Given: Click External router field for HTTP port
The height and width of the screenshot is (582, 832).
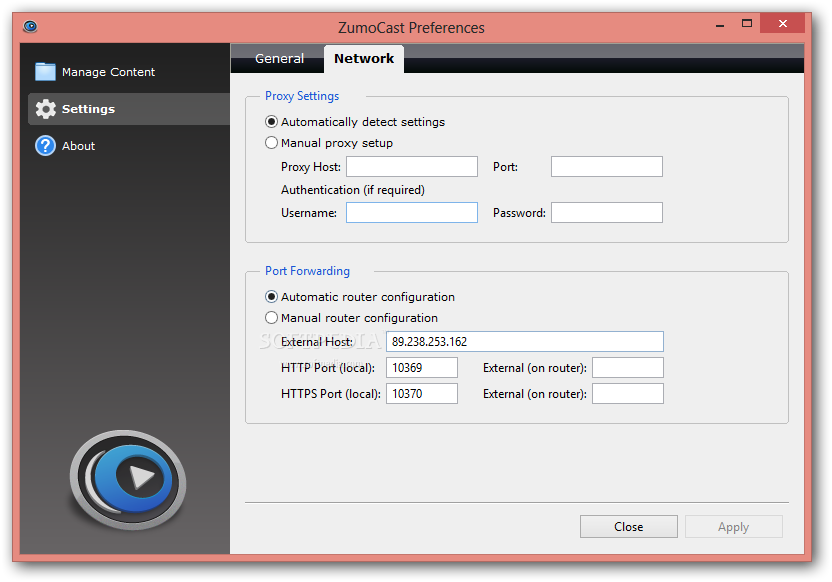Looking at the screenshot, I should click(628, 368).
